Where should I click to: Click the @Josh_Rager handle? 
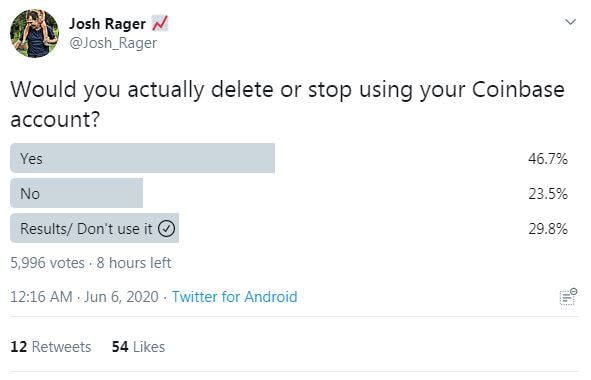(x=113, y=43)
